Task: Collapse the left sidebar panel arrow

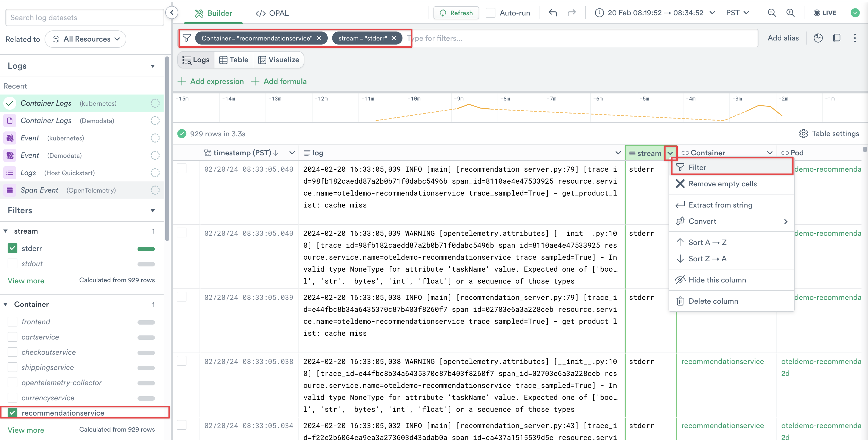Action: tap(172, 13)
